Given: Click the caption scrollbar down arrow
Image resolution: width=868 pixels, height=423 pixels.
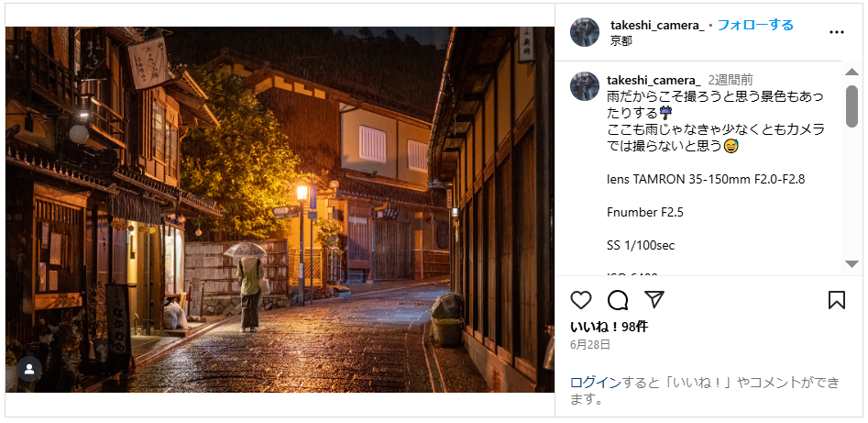Looking at the screenshot, I should pyautogui.click(x=852, y=264).
